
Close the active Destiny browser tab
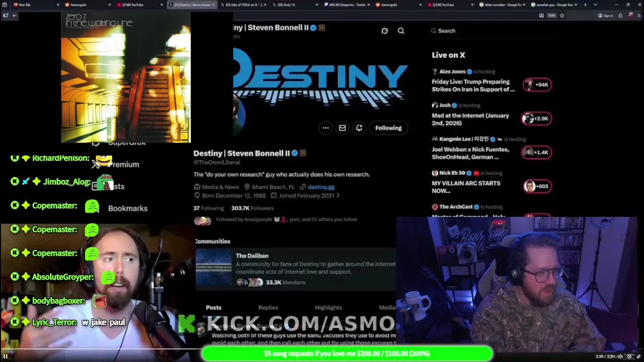click(213, 5)
